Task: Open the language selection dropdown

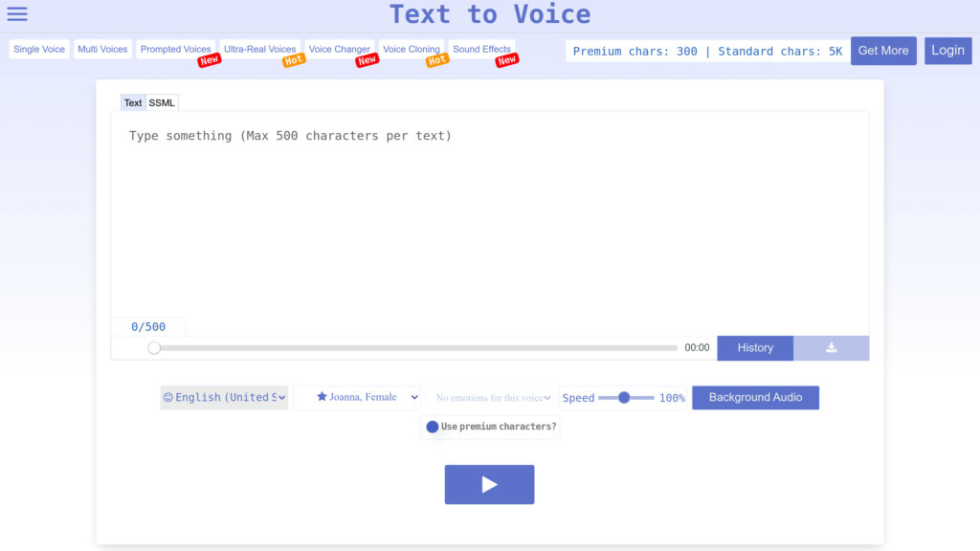Action: click(223, 397)
